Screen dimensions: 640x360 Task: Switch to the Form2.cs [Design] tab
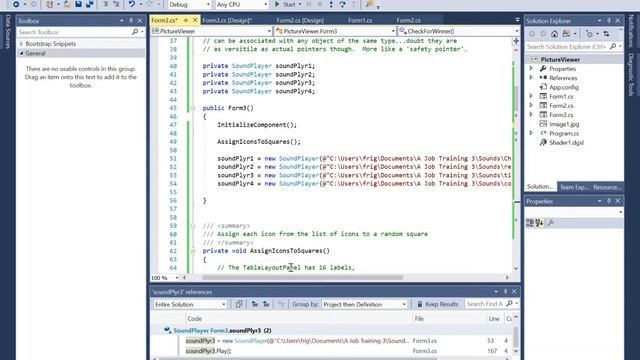pyautogui.click(x=300, y=20)
